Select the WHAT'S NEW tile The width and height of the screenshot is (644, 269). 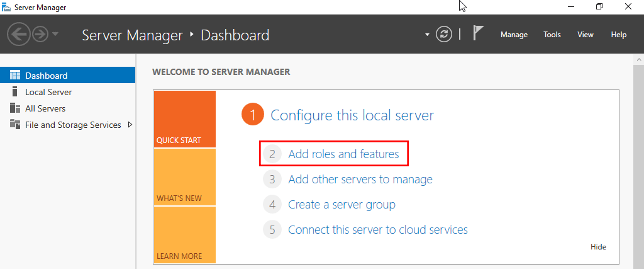pos(184,178)
